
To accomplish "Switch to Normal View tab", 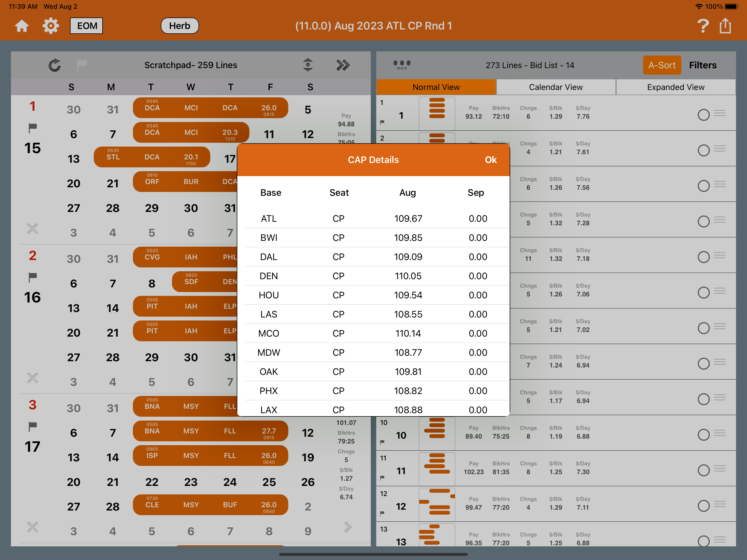I will pyautogui.click(x=436, y=87).
